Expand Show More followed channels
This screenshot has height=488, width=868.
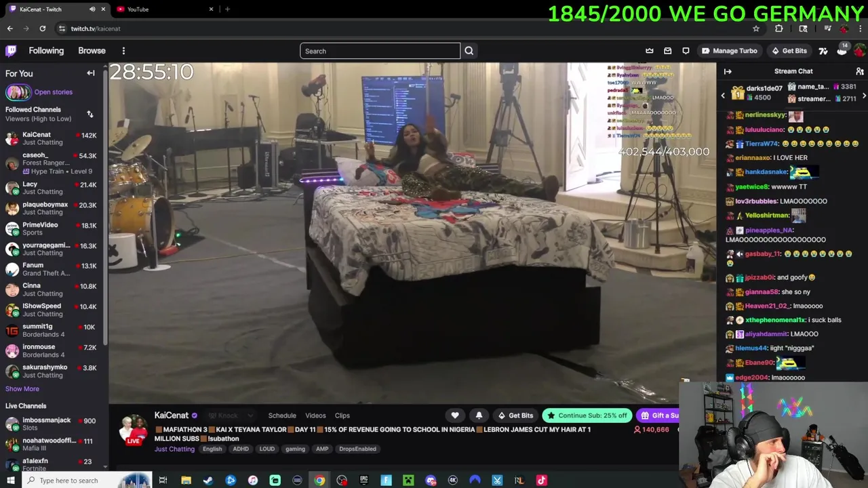[x=22, y=389]
